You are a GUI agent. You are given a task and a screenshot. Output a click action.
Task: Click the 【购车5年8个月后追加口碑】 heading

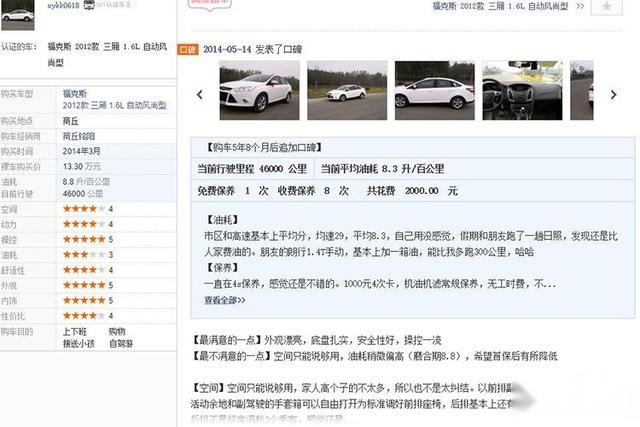(263, 147)
